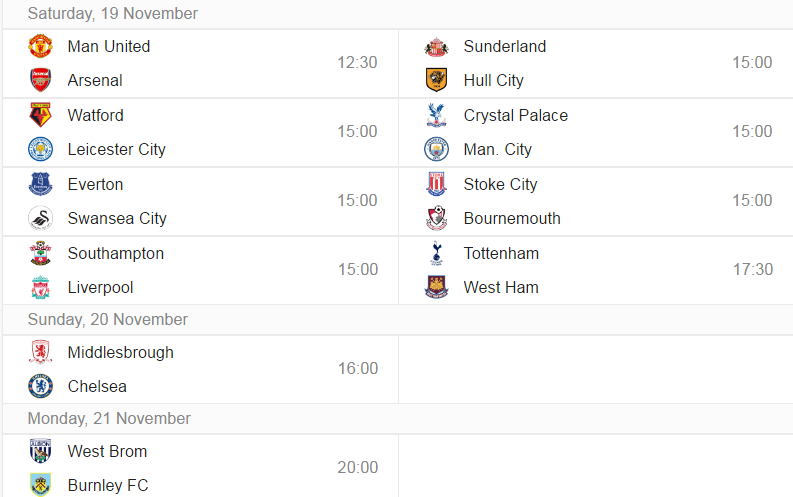The width and height of the screenshot is (793, 497).
Task: Click the Crystal Palace eagle crest
Action: (436, 115)
